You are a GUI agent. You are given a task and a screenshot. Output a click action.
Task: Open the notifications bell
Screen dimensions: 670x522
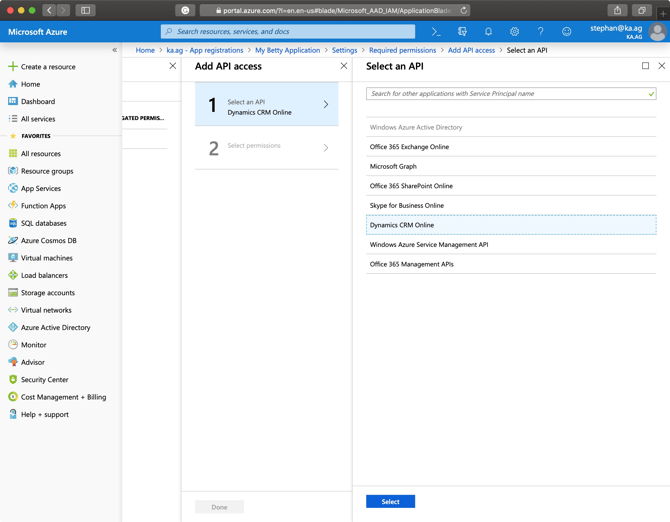[x=488, y=32]
